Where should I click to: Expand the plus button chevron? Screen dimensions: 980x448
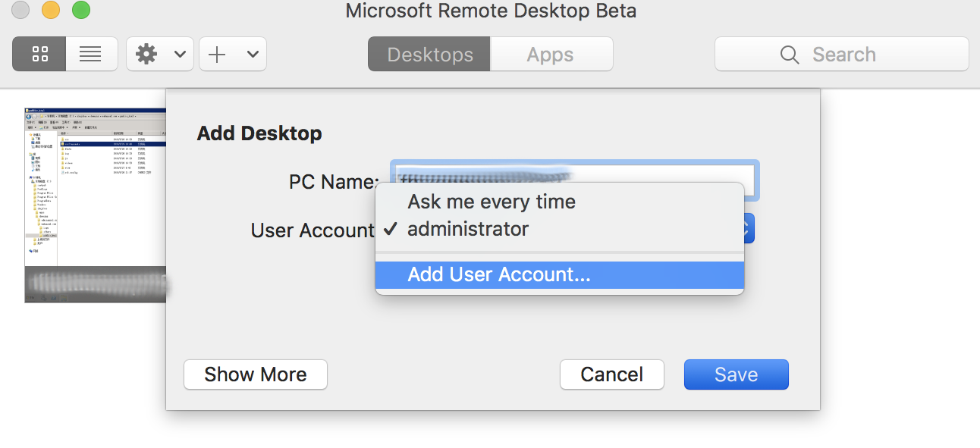[x=253, y=55]
